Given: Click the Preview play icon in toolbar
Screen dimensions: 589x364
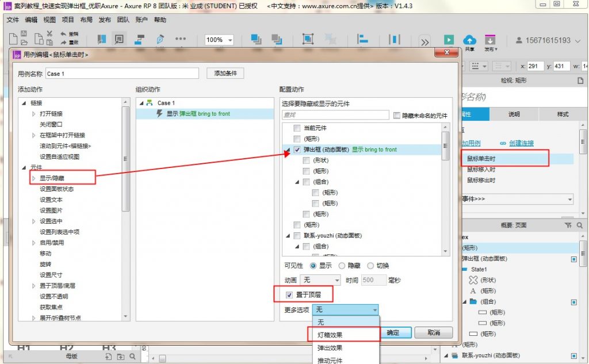Looking at the screenshot, I should 449,40.
